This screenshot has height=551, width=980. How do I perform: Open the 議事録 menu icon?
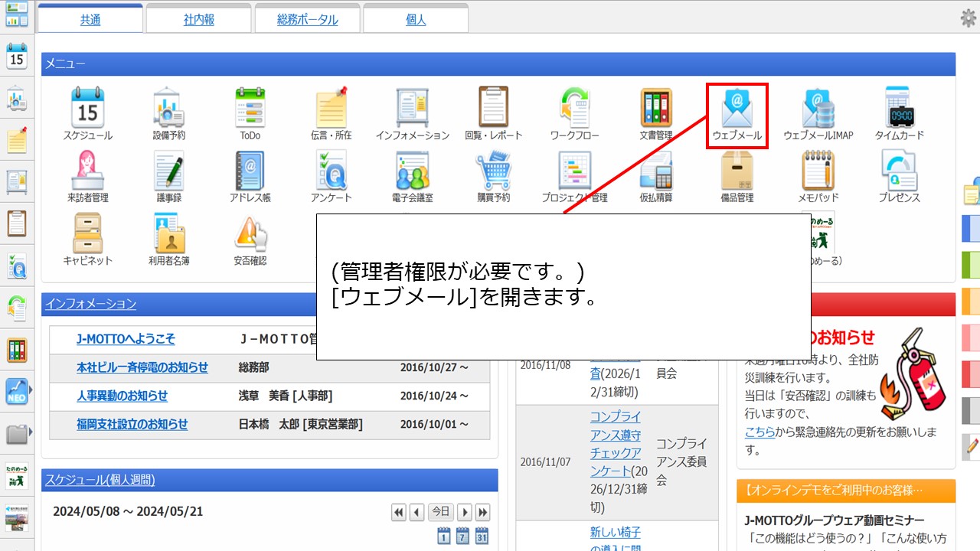click(x=168, y=177)
